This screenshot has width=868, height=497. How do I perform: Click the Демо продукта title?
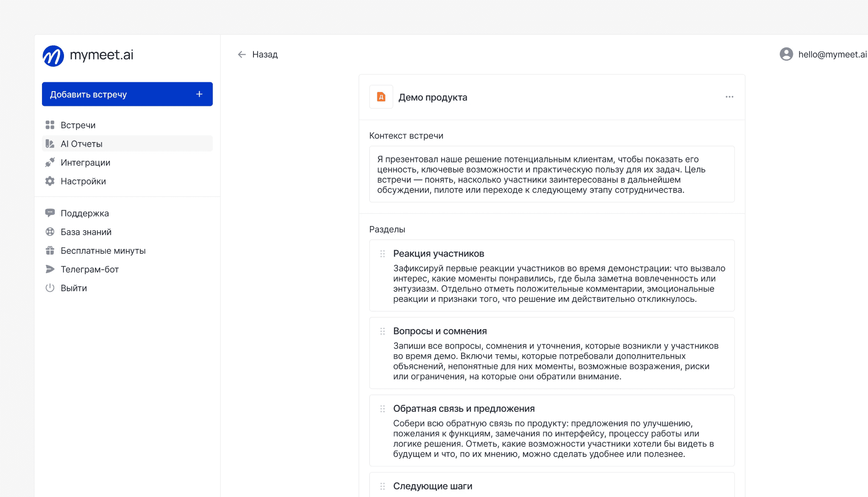[x=433, y=97]
